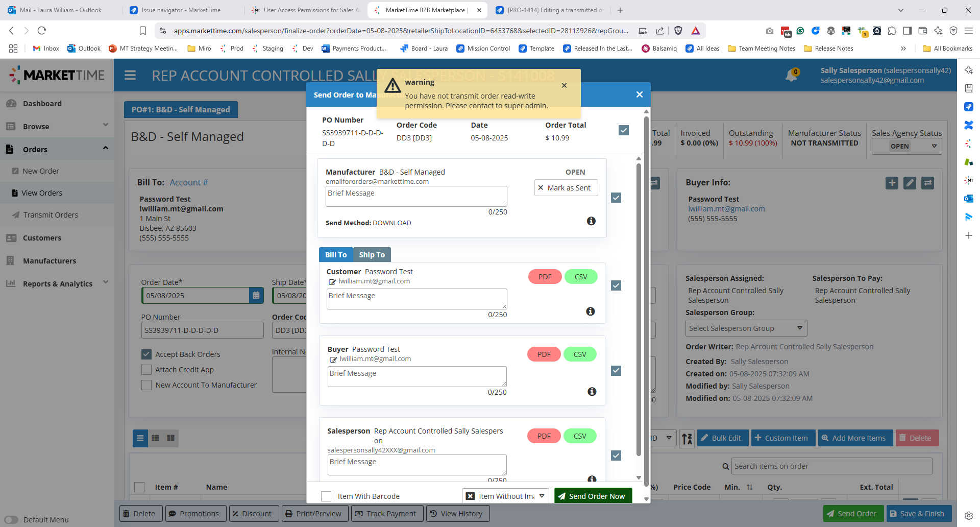Click info icon in Manufacturer section
The image size is (980, 527).
(x=591, y=221)
